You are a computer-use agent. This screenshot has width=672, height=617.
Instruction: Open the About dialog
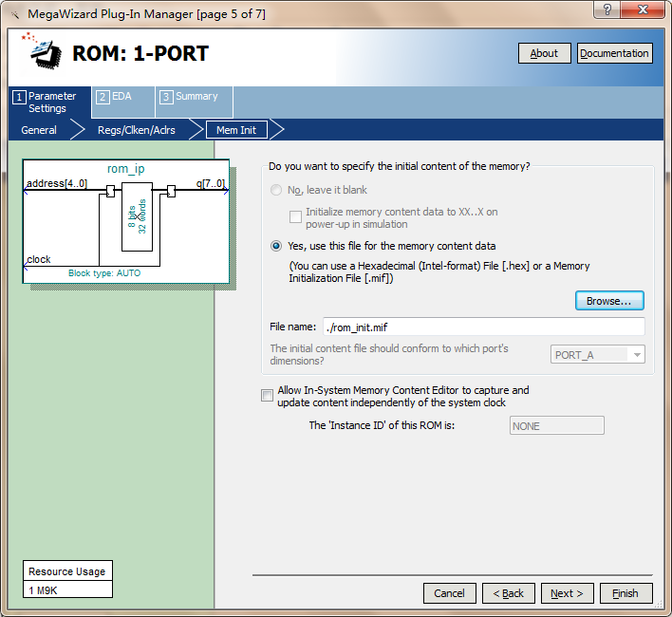point(544,53)
